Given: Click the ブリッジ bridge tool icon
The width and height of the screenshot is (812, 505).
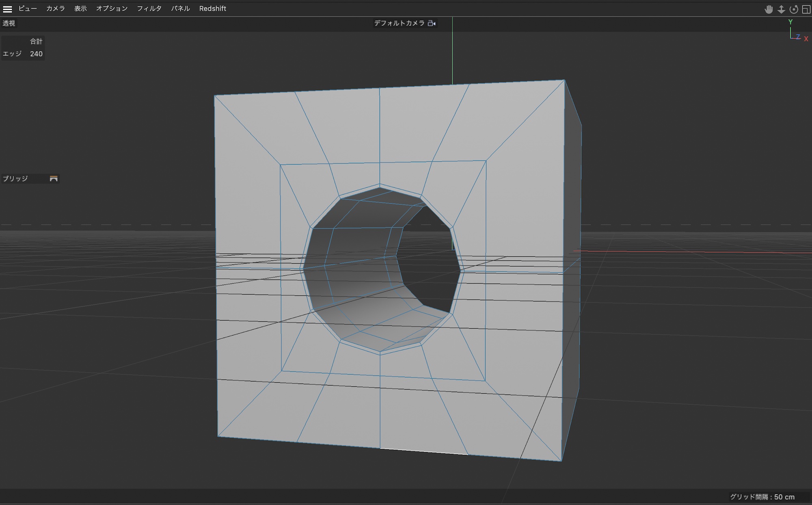Looking at the screenshot, I should (54, 179).
